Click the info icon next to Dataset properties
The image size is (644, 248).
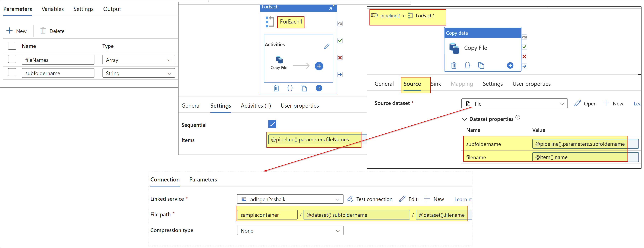518,117
